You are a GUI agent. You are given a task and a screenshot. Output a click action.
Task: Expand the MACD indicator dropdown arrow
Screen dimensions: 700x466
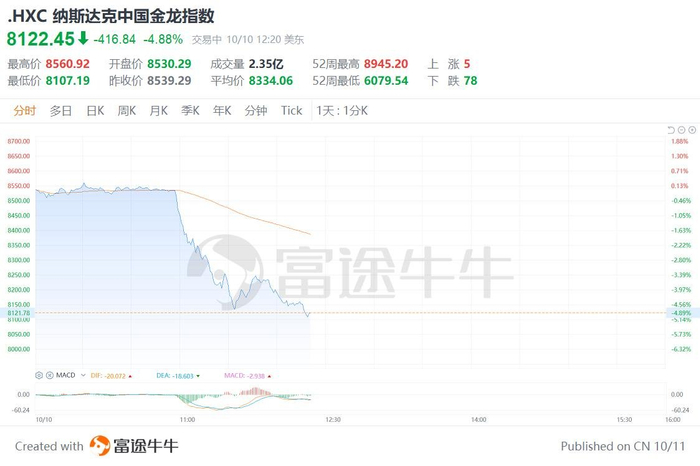(83, 375)
